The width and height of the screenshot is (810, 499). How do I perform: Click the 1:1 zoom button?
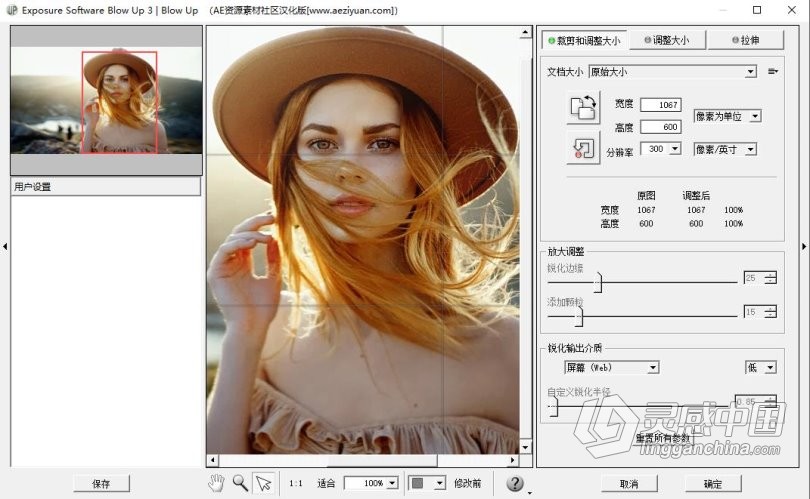point(295,484)
